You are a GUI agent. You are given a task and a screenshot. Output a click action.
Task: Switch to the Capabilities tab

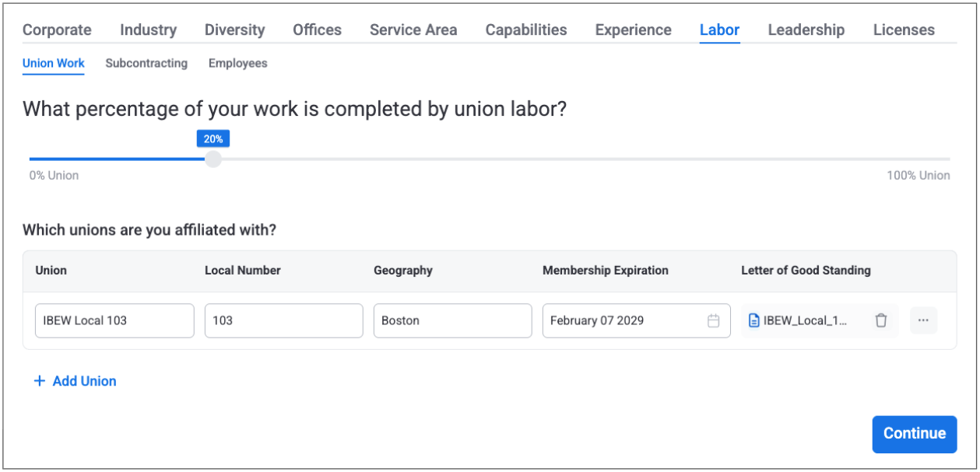(x=526, y=30)
